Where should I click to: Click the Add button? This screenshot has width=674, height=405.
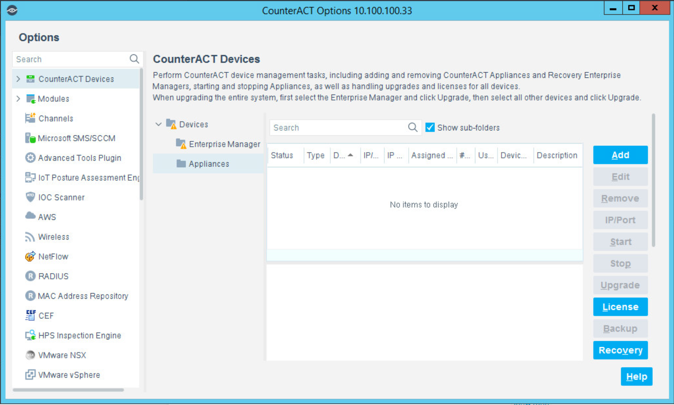click(620, 155)
